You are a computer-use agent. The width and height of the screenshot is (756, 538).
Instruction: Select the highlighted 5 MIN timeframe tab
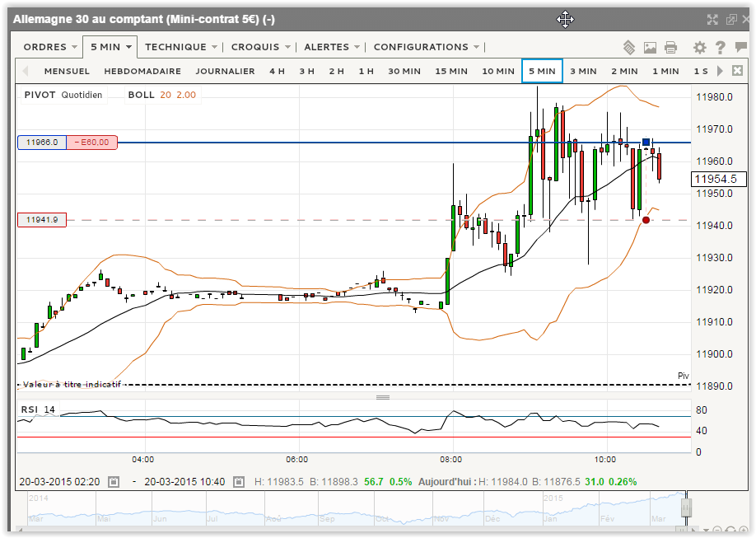click(543, 71)
